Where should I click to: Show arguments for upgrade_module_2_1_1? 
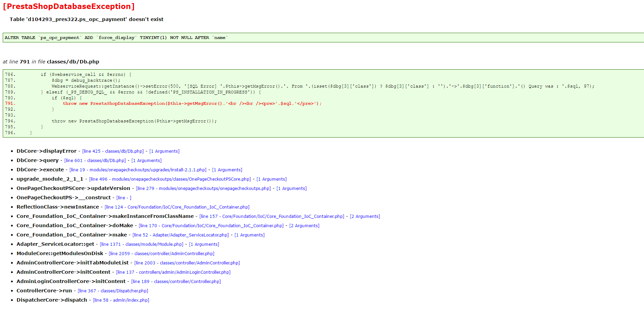tap(272, 179)
